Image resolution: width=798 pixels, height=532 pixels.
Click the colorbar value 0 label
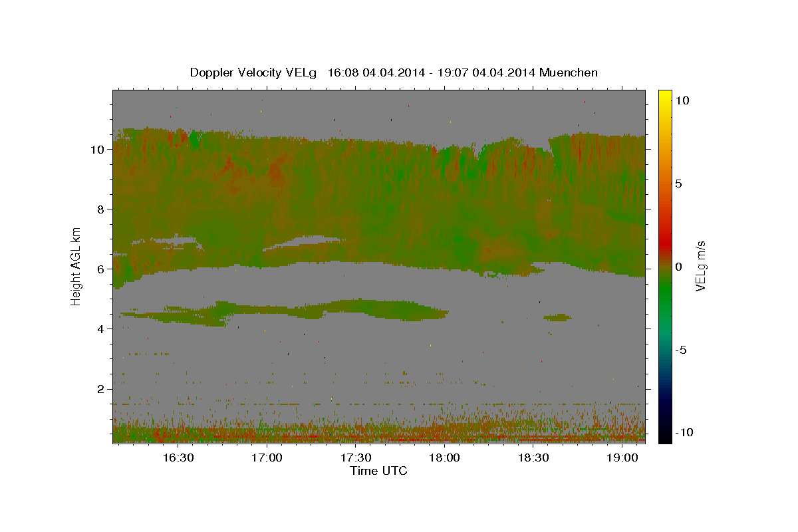[x=679, y=266]
